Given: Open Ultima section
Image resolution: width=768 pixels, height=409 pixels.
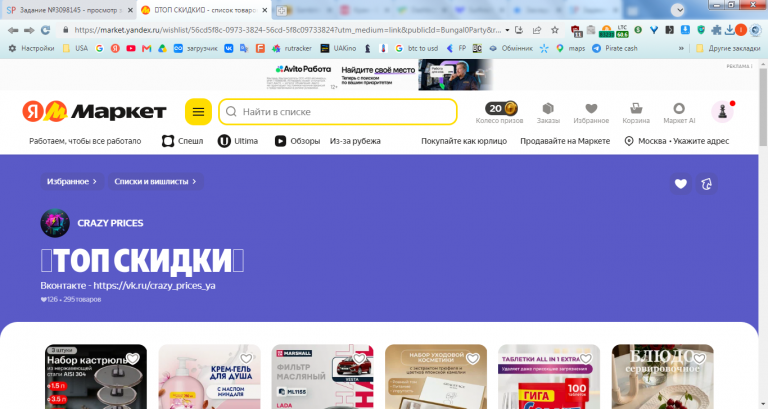Looking at the screenshot, I should (x=238, y=141).
